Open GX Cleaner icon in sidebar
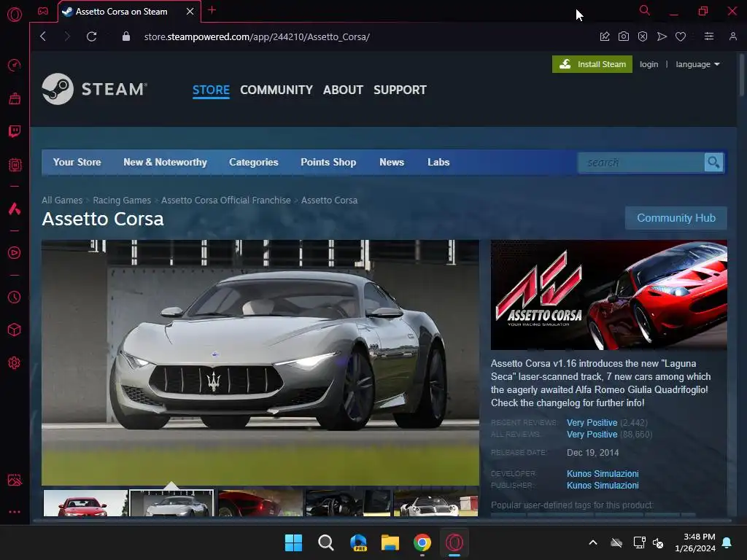Image resolution: width=747 pixels, height=560 pixels. click(15, 98)
